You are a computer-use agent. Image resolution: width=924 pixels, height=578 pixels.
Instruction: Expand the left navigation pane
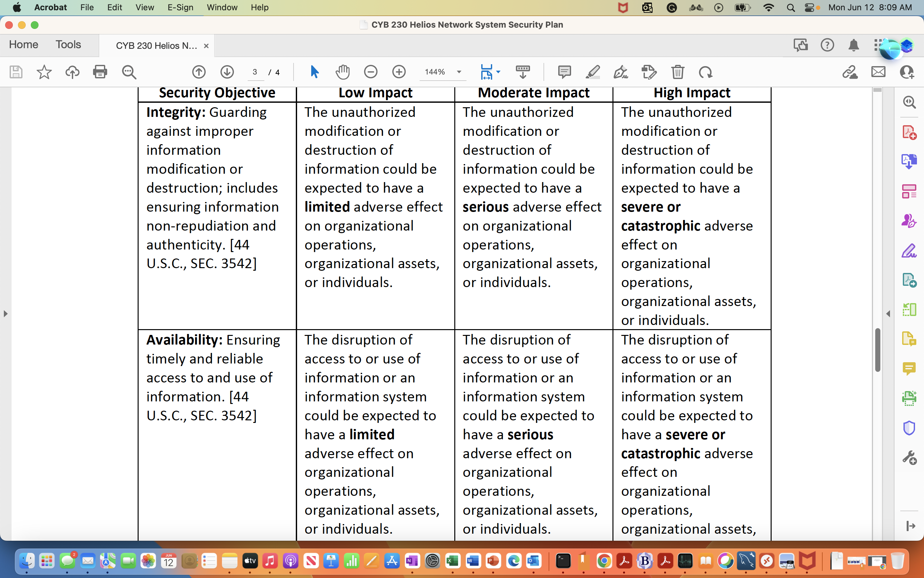[5, 314]
